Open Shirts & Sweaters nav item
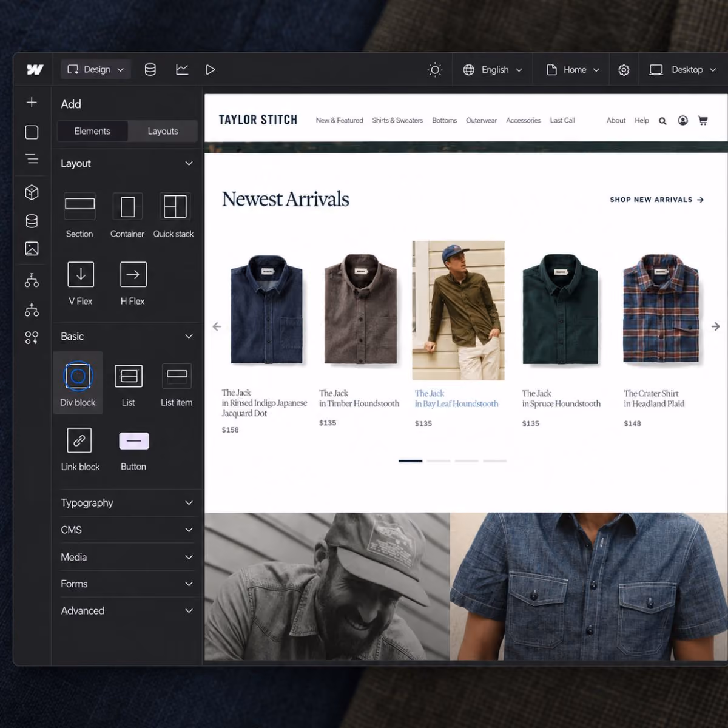Viewport: 728px width, 728px height. coord(397,120)
